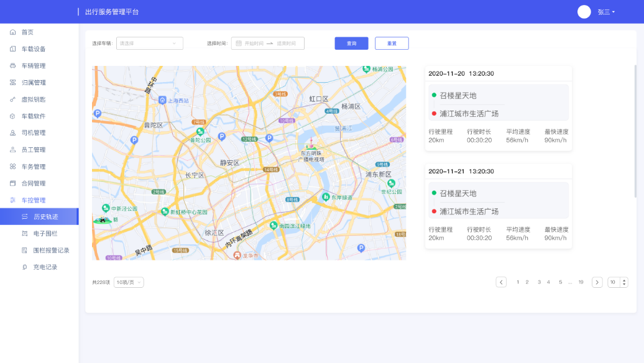Open the 车载软件 menu item
This screenshot has height=363, width=644.
point(39,116)
